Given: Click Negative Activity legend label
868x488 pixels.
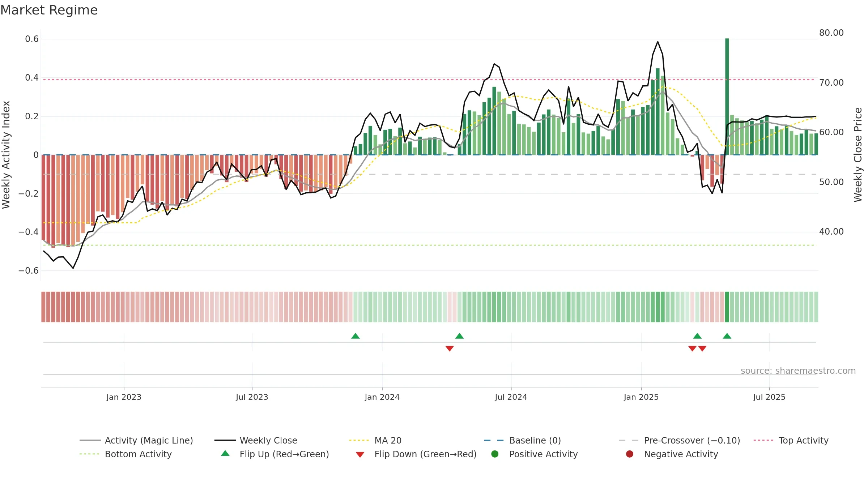Looking at the screenshot, I should [681, 454].
